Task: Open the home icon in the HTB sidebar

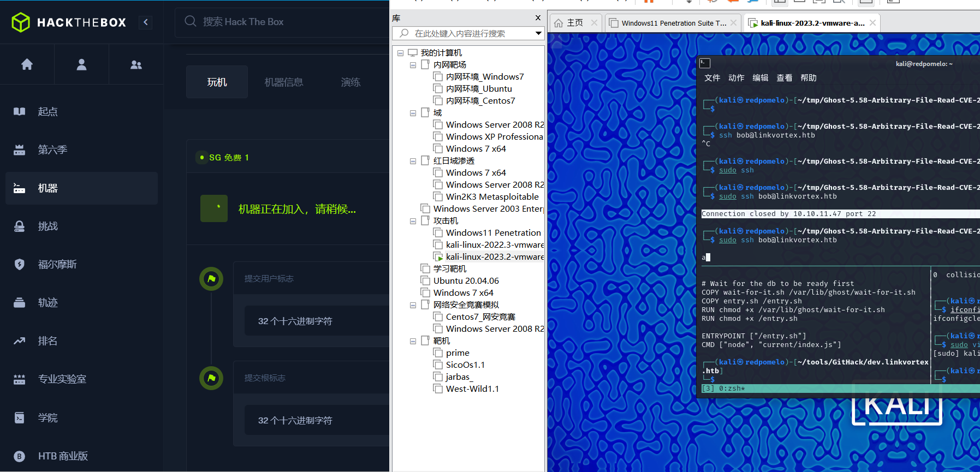Action: [x=27, y=64]
